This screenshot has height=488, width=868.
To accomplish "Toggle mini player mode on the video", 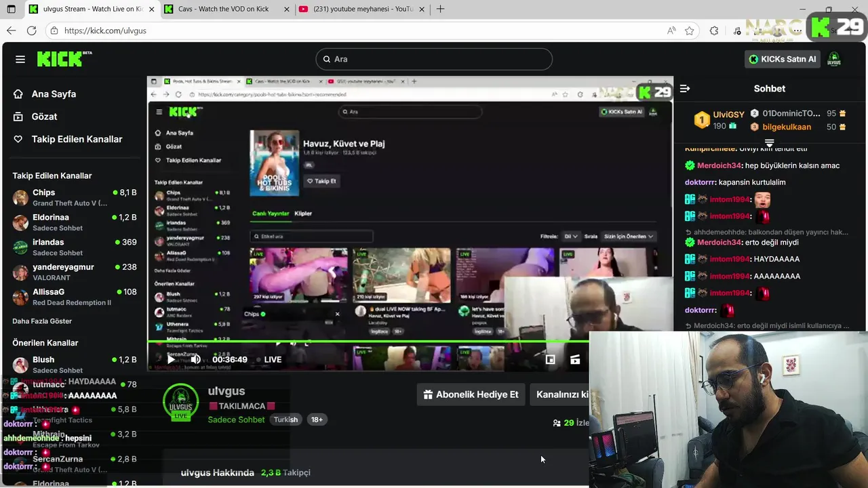I will (x=551, y=359).
